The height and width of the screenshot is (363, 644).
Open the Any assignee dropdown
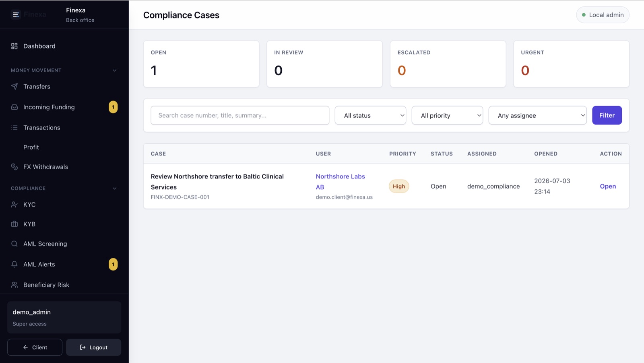click(537, 115)
